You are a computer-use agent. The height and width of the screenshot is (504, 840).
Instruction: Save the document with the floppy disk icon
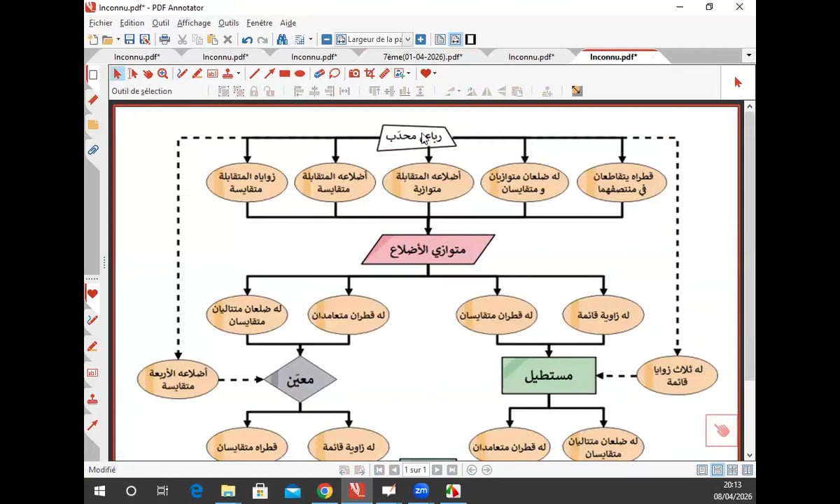[x=129, y=40]
